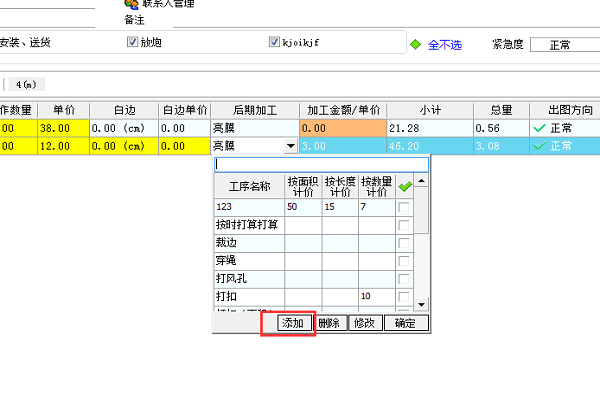Click the 总里 column header
This screenshot has width=600, height=400.
click(x=501, y=110)
